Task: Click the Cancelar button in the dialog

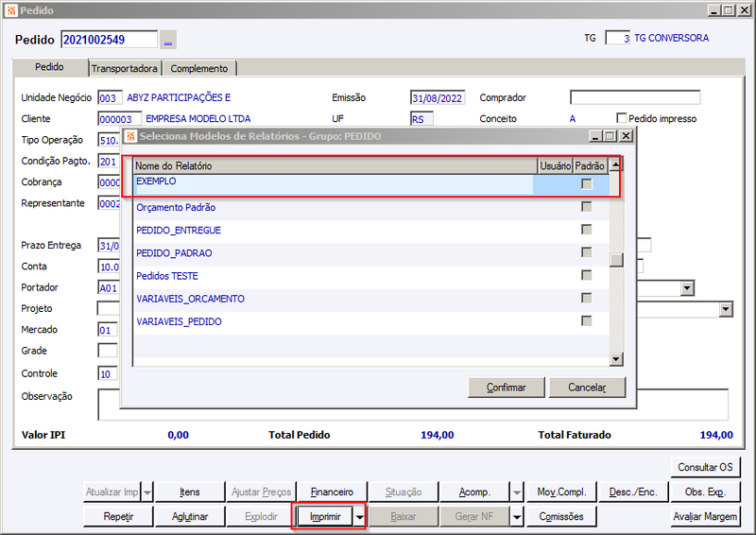Action: 587,388
